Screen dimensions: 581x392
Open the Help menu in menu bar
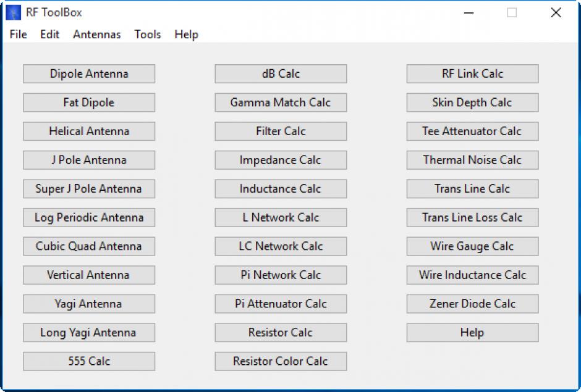point(186,35)
